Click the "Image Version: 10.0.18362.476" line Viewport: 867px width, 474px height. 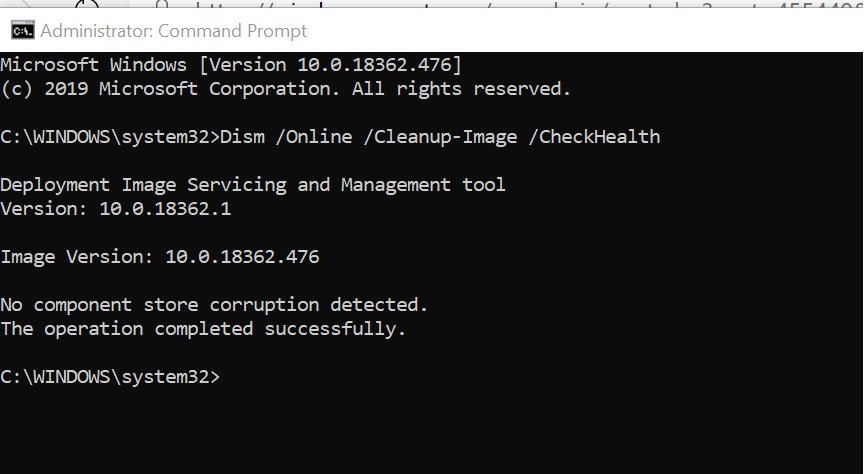[160, 257]
